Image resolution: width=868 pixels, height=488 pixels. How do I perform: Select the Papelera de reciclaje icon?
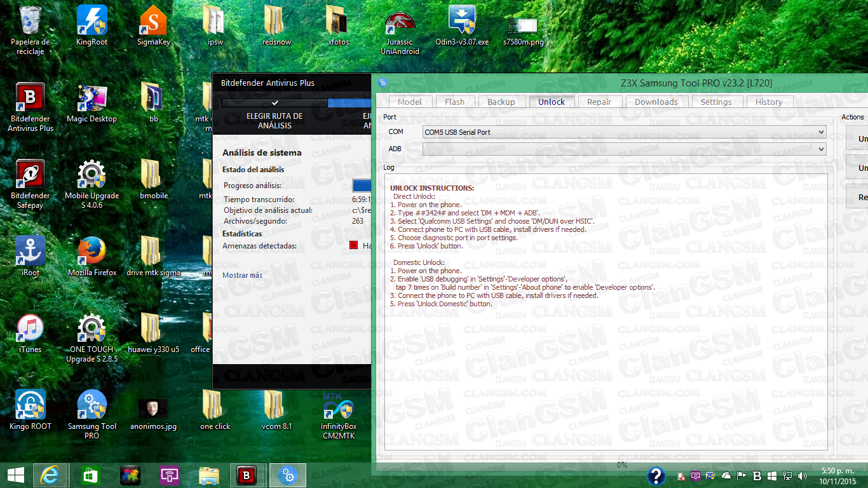click(30, 30)
